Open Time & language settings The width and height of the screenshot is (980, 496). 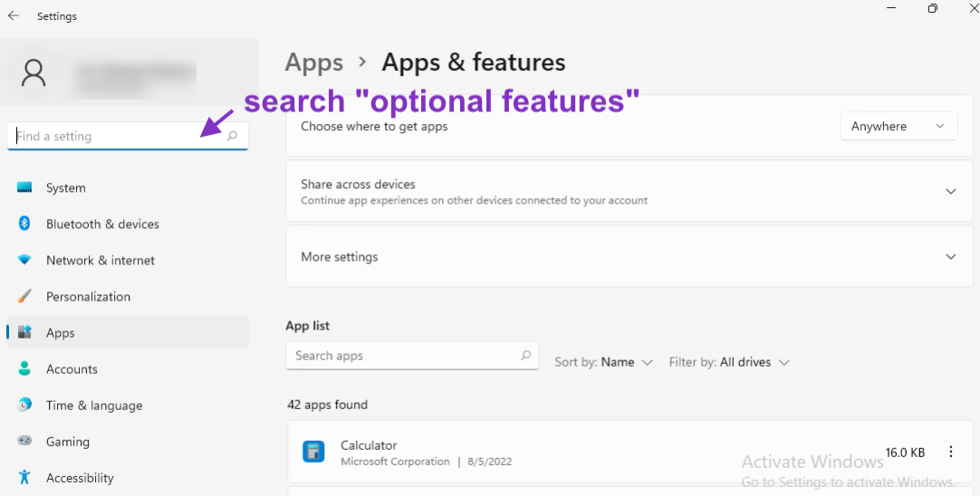(x=128, y=405)
